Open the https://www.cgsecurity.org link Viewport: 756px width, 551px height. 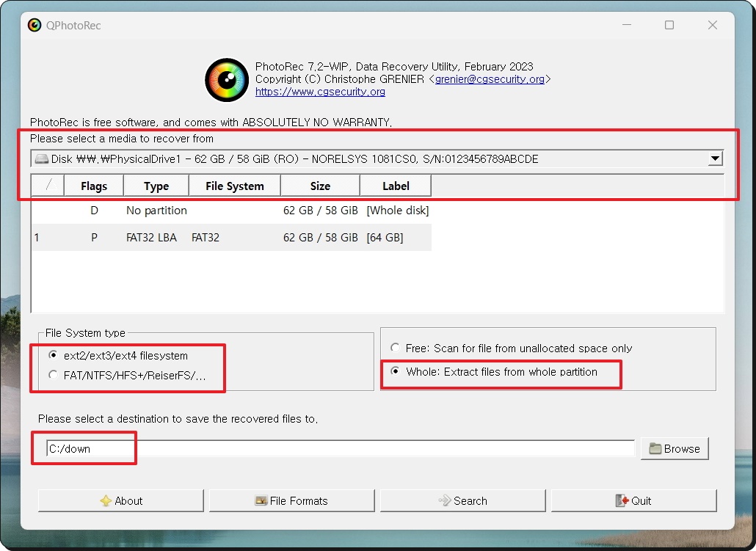(320, 92)
